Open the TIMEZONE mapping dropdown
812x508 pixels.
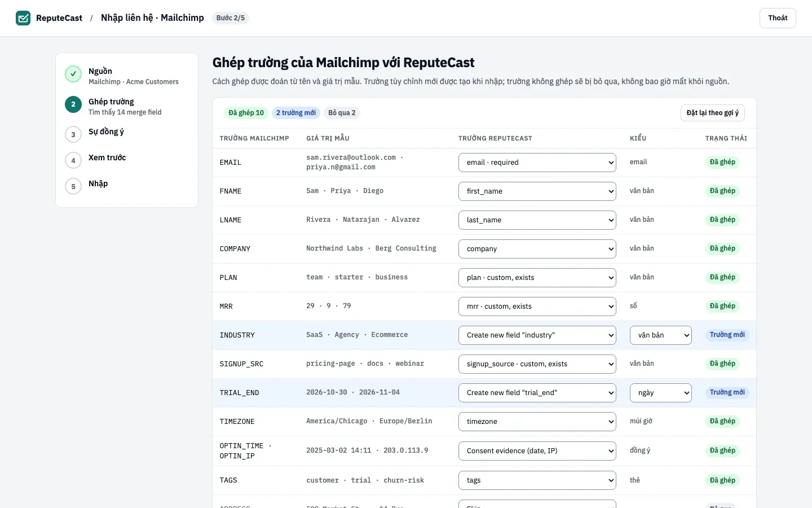point(537,422)
